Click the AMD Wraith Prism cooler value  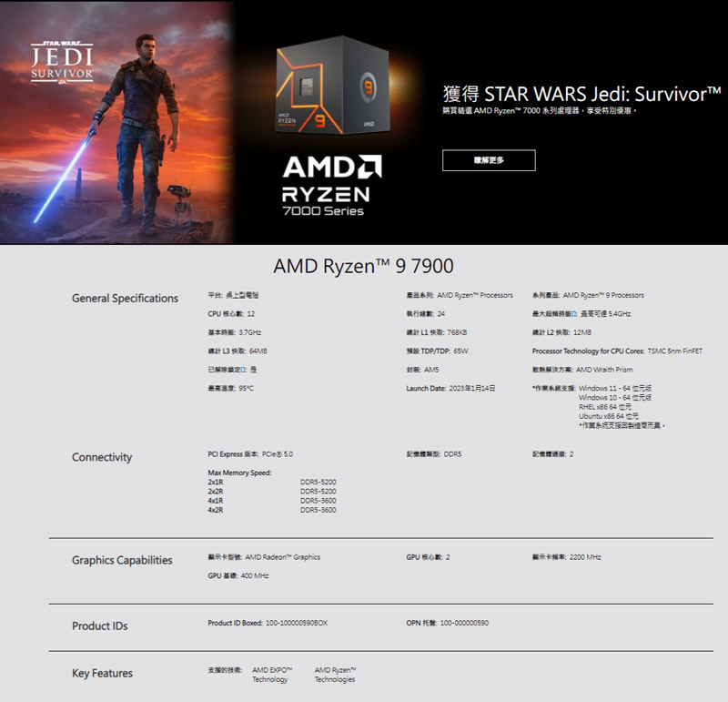(604, 370)
